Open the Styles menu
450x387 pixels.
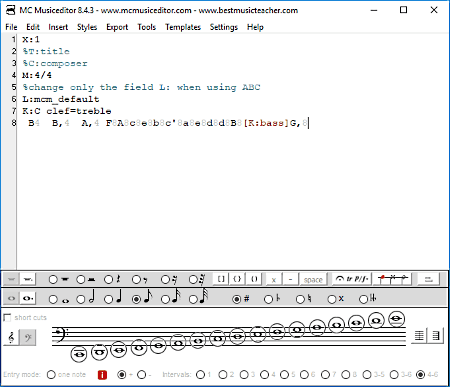pyautogui.click(x=87, y=27)
